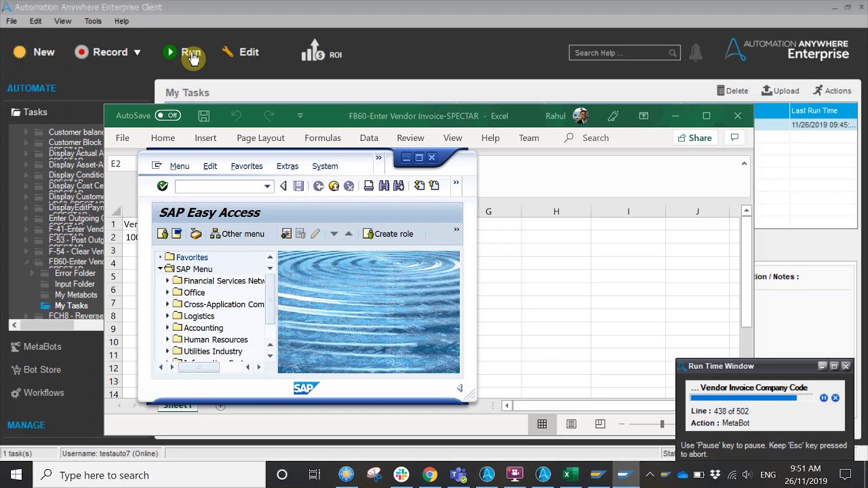This screenshot has height=488, width=868.
Task: Open Slack from the taskbar
Action: pos(401,474)
